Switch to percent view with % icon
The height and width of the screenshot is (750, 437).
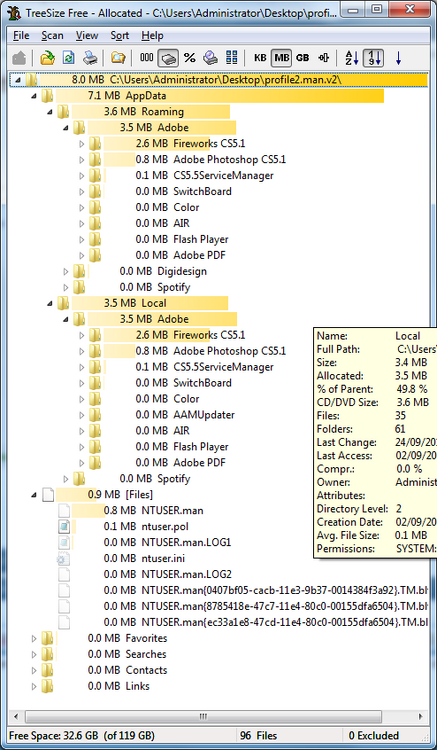click(190, 58)
